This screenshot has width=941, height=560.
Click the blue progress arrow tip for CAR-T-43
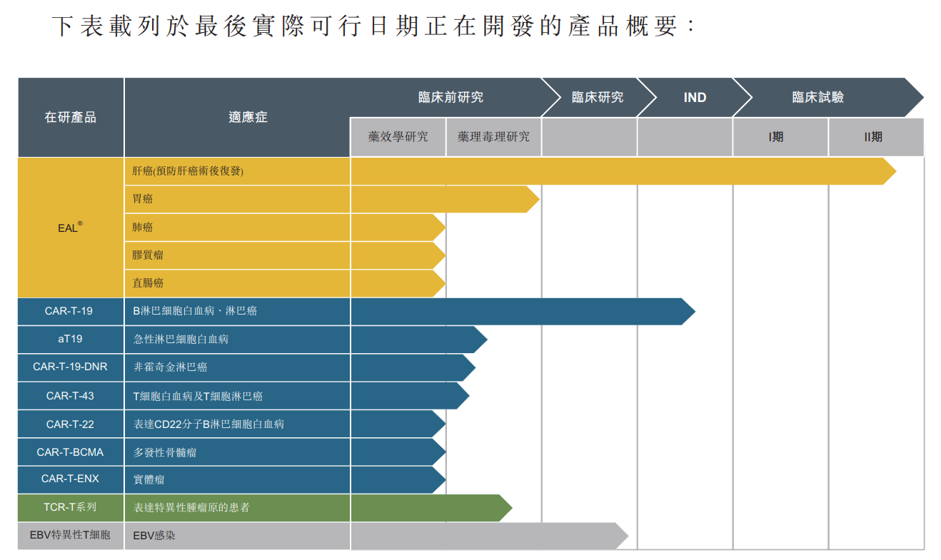tap(463, 396)
